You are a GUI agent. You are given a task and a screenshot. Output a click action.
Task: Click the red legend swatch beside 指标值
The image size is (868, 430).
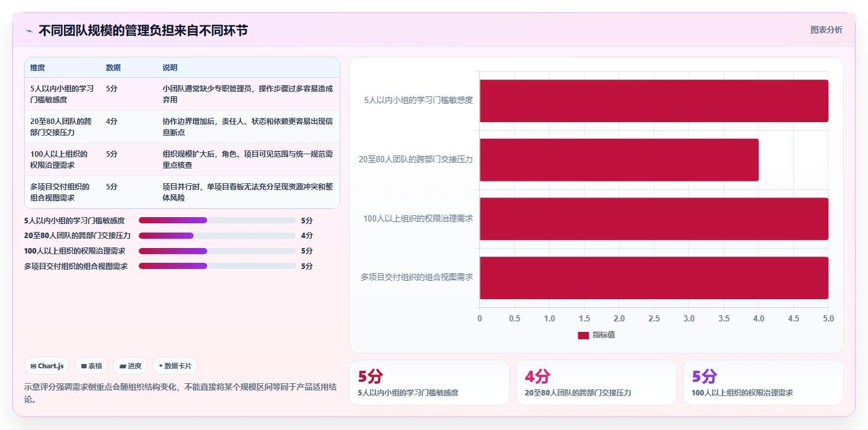click(x=583, y=335)
